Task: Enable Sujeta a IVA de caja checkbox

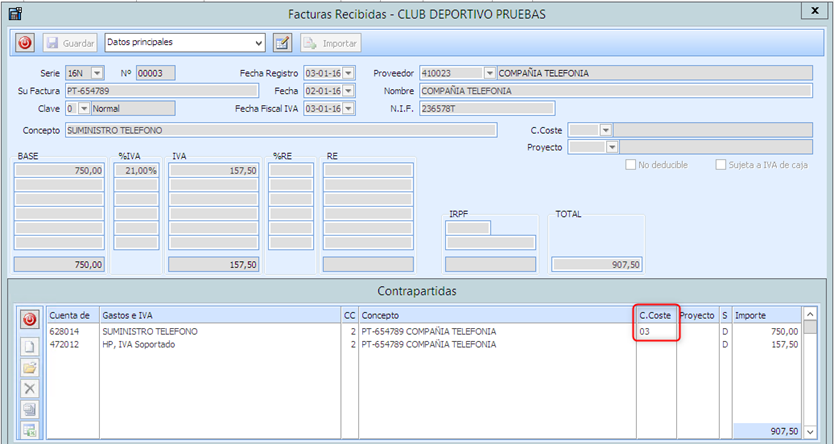Action: 721,164
